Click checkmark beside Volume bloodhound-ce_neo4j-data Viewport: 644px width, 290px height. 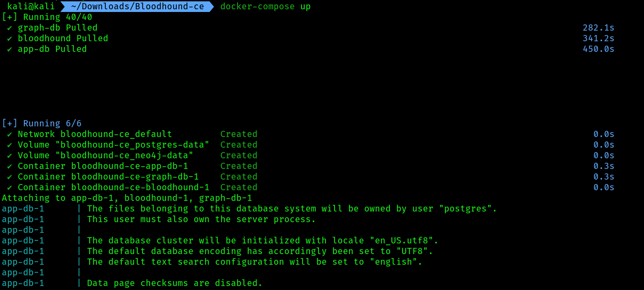pos(10,156)
